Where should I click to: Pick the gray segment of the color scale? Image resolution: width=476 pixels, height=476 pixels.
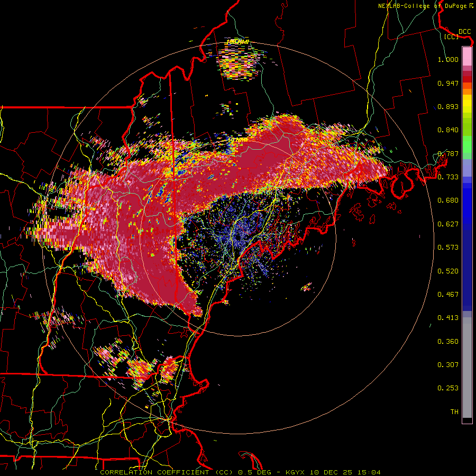click(x=467, y=368)
